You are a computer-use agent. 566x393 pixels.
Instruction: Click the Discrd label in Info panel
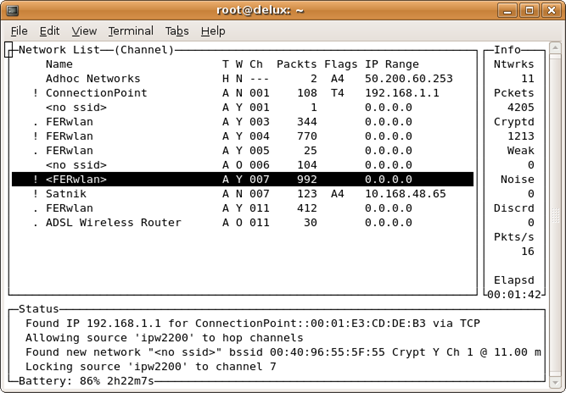514,208
